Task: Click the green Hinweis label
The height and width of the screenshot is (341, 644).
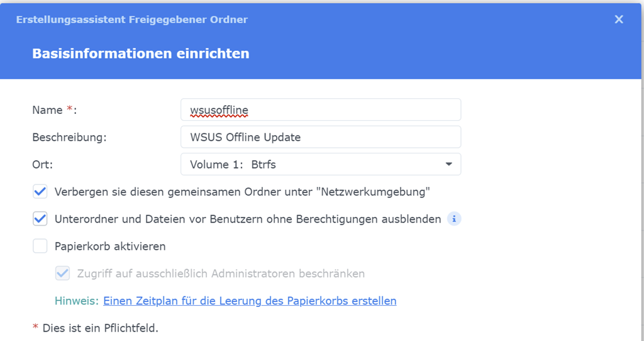Action: [77, 301]
